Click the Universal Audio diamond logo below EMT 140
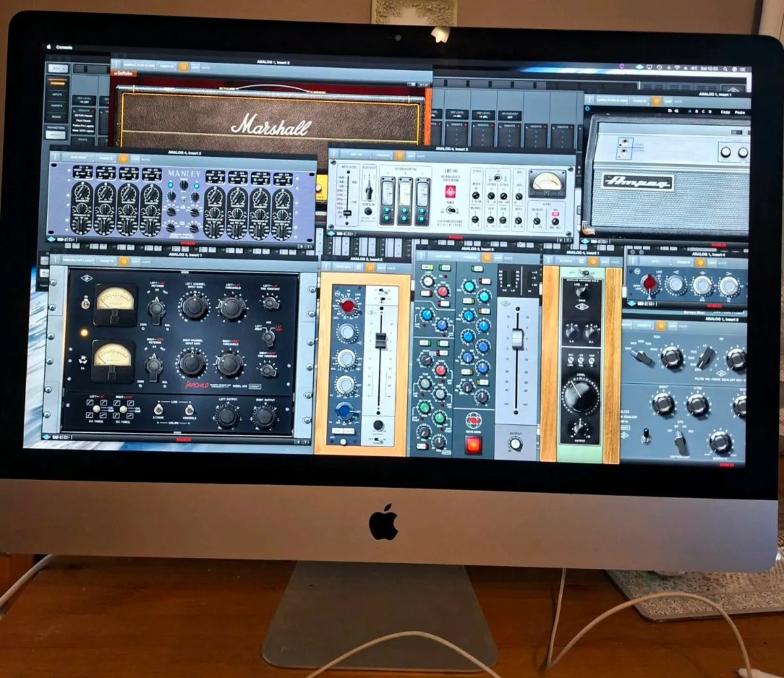Screen dimensions: 784x678 pos(331,232)
